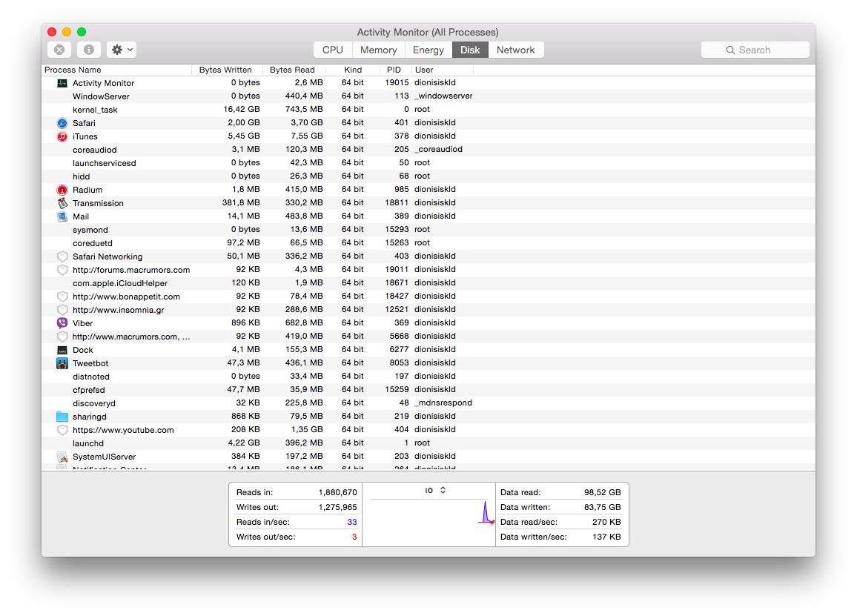Sort by the Bytes Written column header
The image size is (857, 616).
[225, 70]
